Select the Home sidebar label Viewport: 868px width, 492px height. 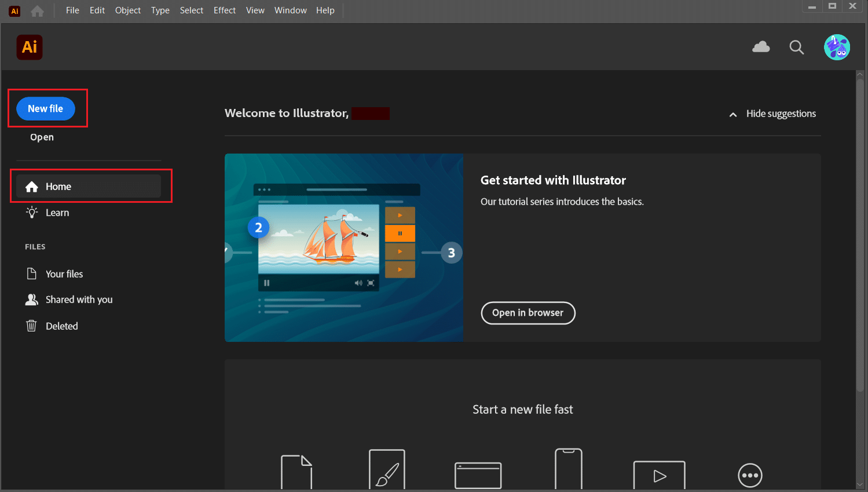[x=58, y=187]
